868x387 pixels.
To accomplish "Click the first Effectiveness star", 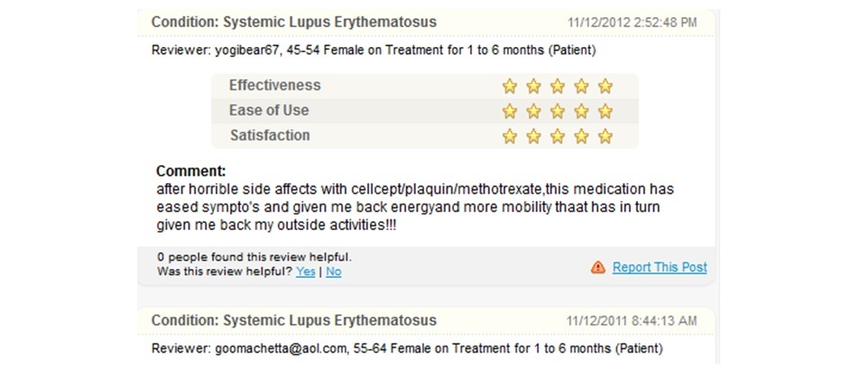I will (509, 86).
